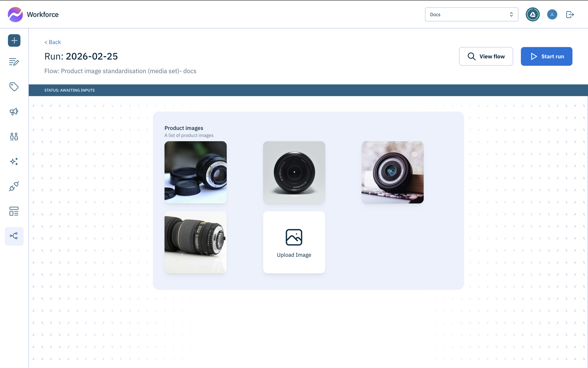This screenshot has height=368, width=588.
Task: Open the JL user avatar
Action: coord(552,14)
